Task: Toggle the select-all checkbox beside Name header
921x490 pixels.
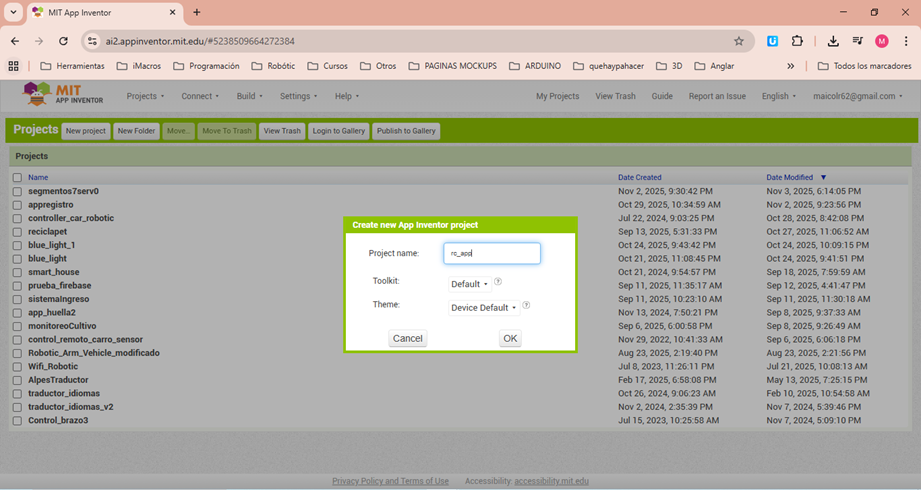Action: coord(17,177)
